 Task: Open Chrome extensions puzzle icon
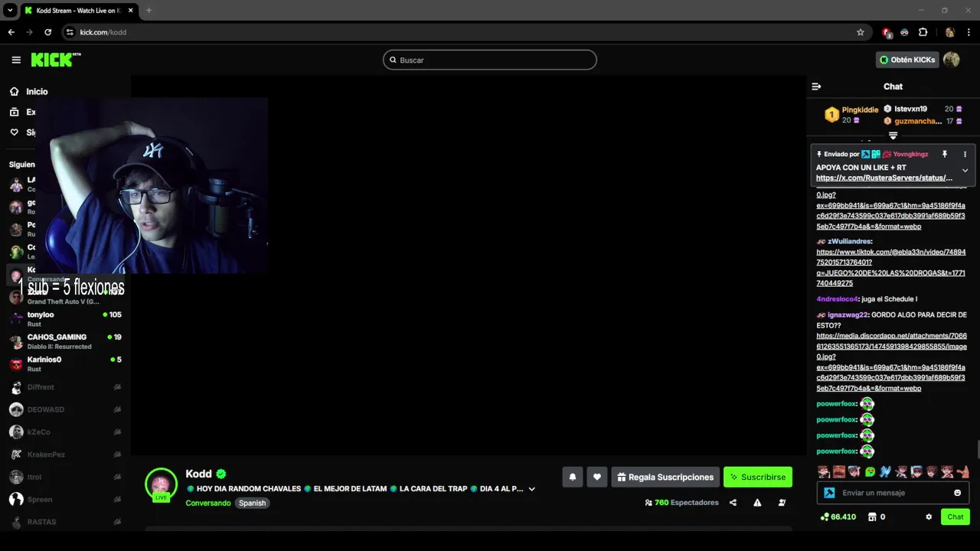click(923, 32)
